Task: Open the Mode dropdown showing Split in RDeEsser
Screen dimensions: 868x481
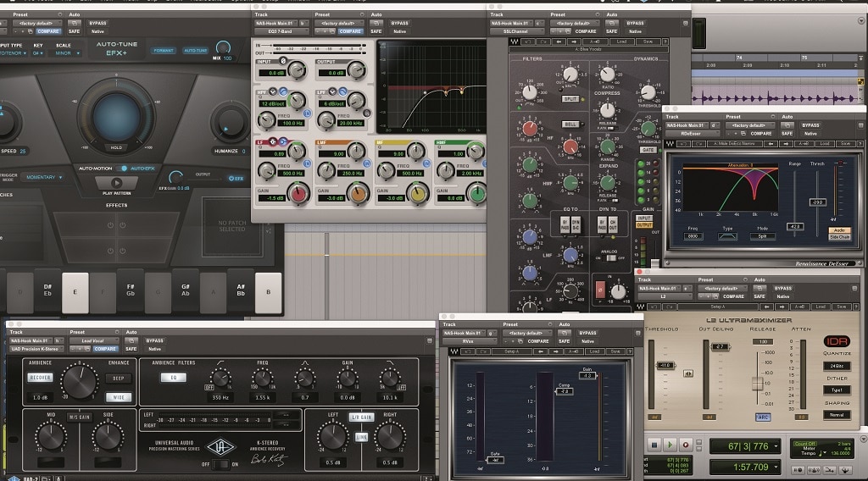Action: point(762,236)
